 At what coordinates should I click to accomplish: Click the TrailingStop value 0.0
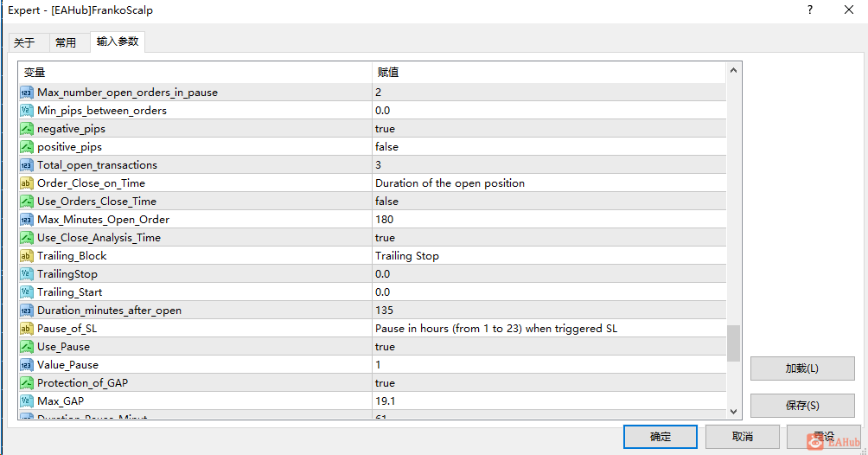(382, 273)
